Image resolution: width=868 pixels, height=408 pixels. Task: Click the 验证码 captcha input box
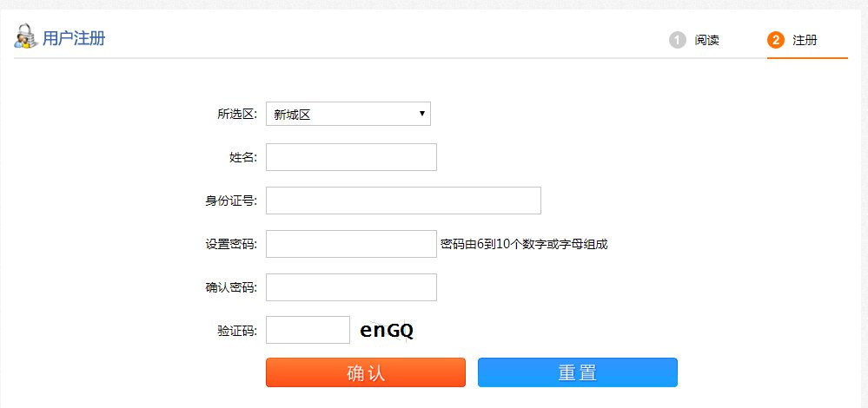(x=308, y=330)
